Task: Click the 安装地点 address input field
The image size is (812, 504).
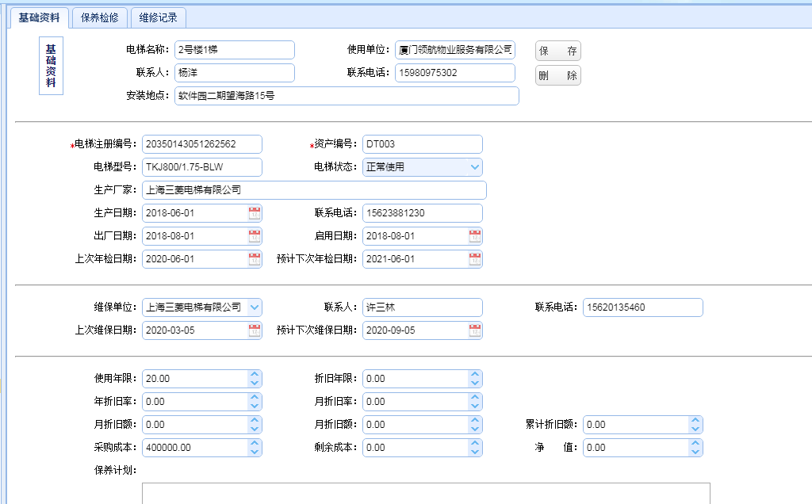Action: click(346, 96)
